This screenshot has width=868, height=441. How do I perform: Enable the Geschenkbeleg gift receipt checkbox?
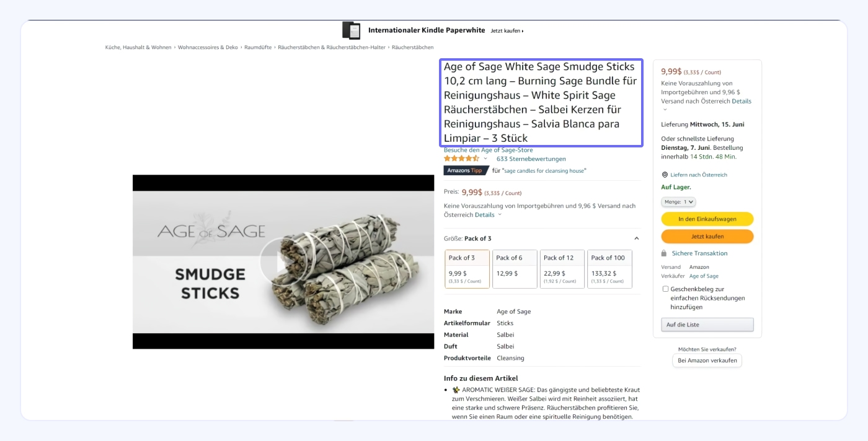coord(665,289)
